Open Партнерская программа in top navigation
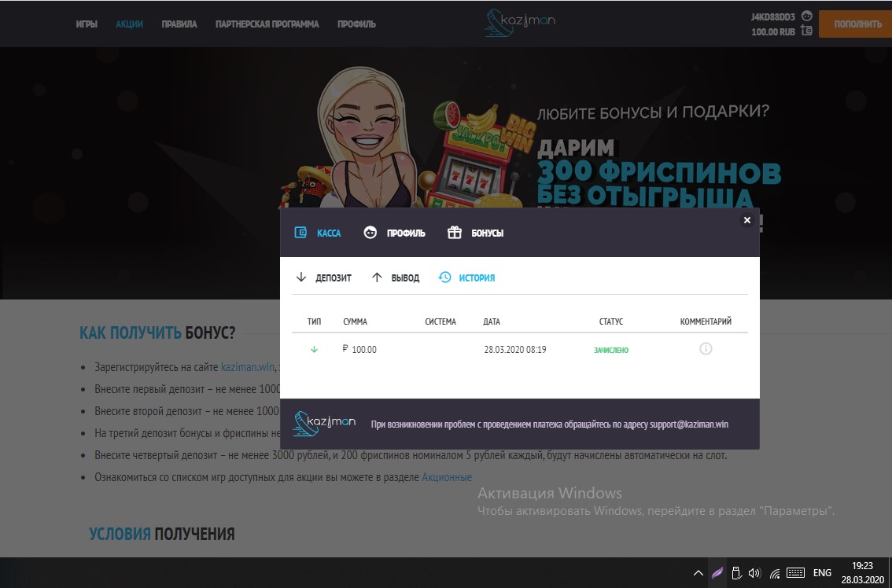 [x=267, y=24]
